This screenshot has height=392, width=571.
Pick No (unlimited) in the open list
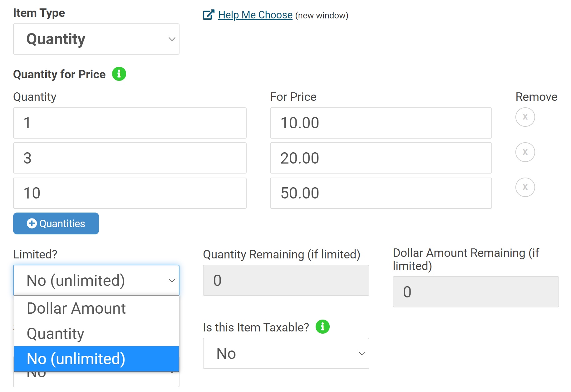(x=76, y=359)
